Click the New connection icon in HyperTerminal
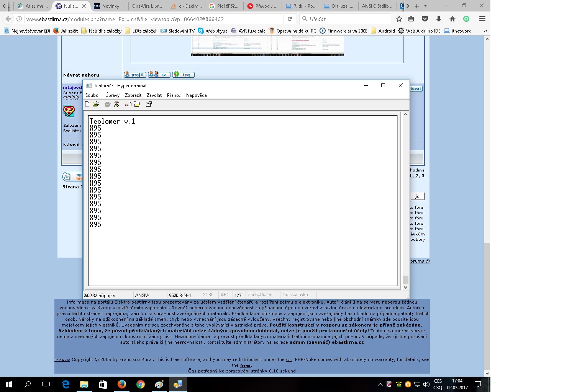577x392 pixels. click(87, 104)
